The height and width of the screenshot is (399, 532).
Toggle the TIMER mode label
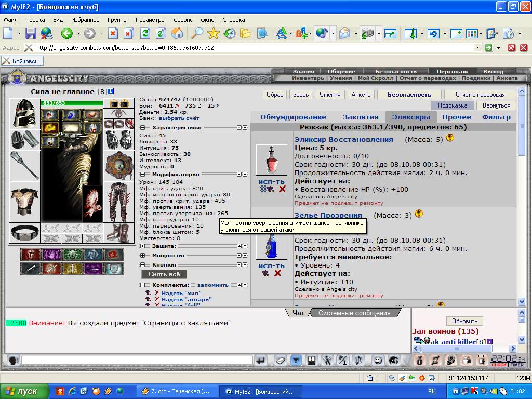click(x=517, y=365)
